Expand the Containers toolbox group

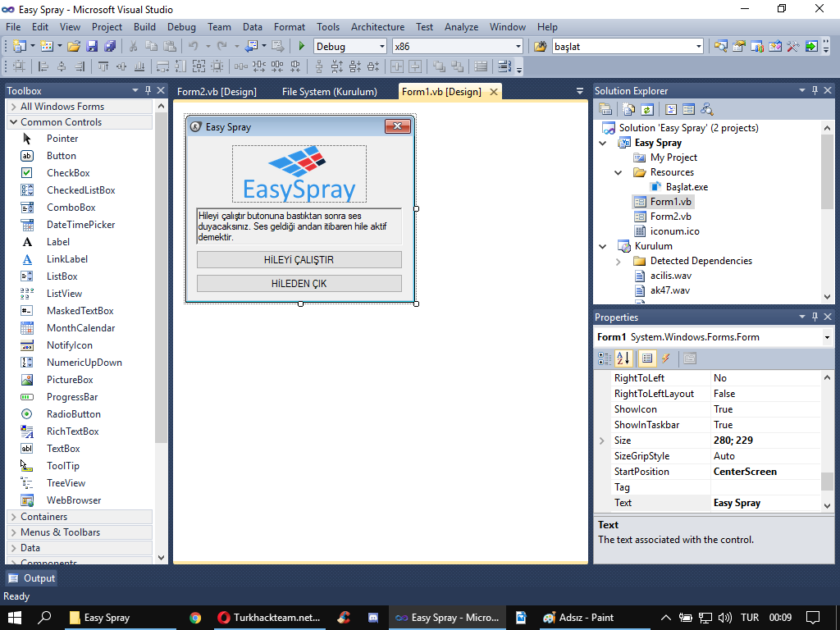tap(13, 517)
